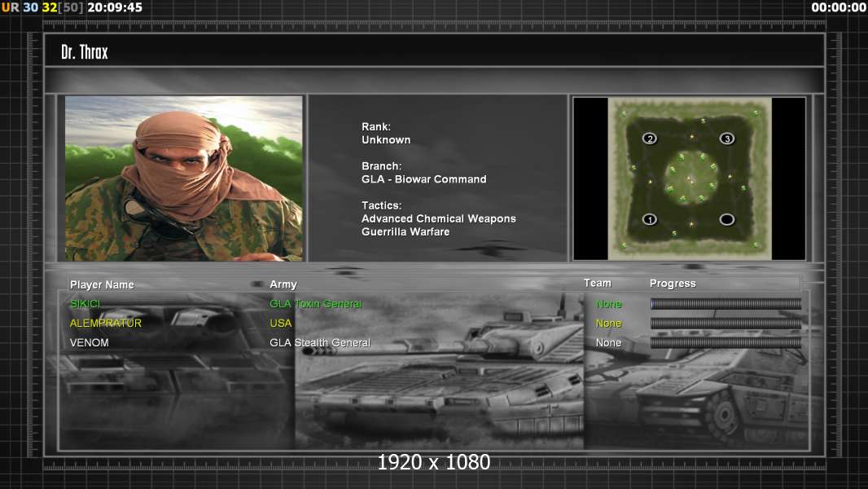The height and width of the screenshot is (489, 868).
Task: Click Guerrilla Warfare text
Action: click(406, 231)
